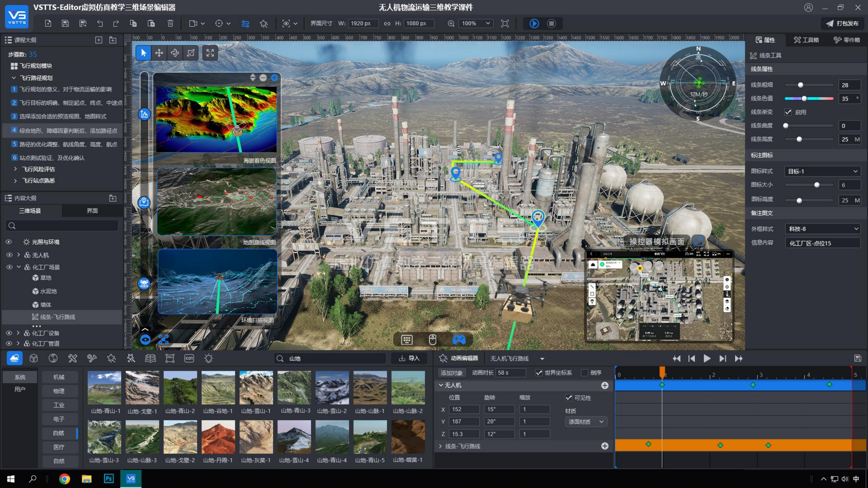This screenshot has height=488, width=868.
Task: Expand 飞行站点熟悉 tree node
Action: pyautogui.click(x=15, y=181)
